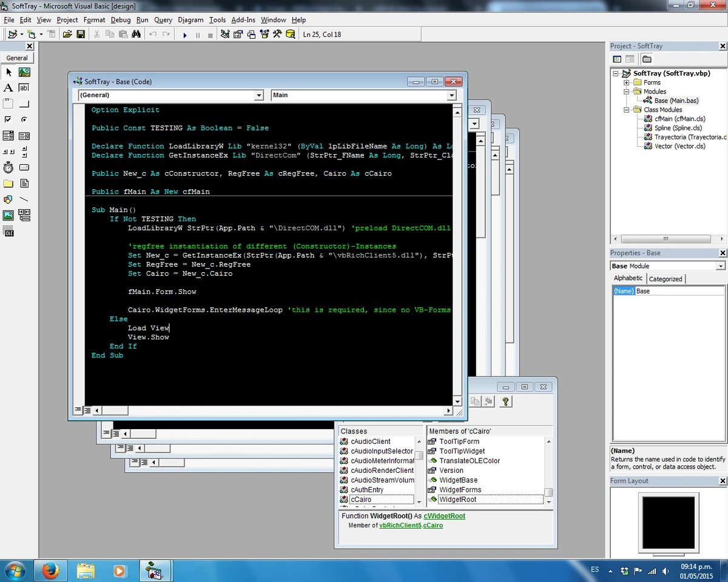Select the Label tool in toolbox
The image size is (728, 582).
[8, 88]
